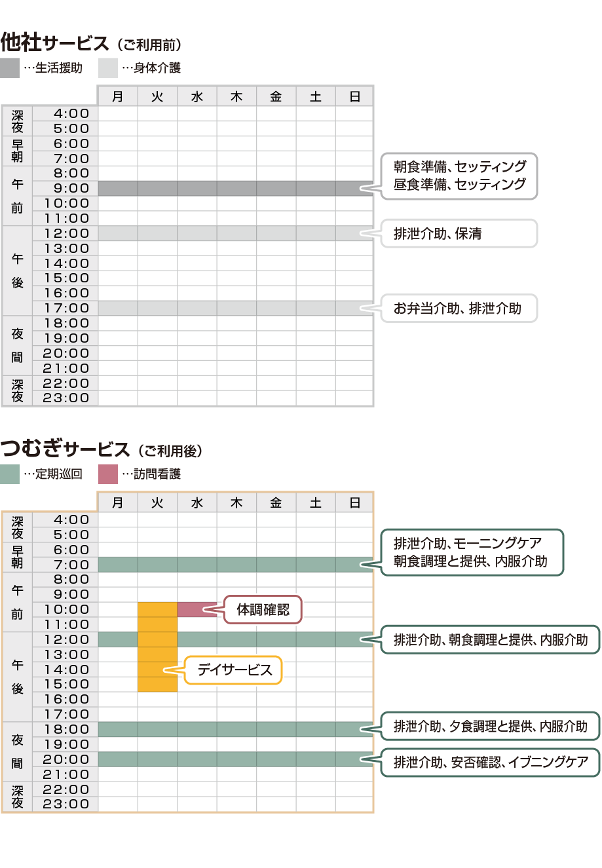Screen dimensions: 602x868
Task: Open the 朝食準備、セッティング callout
Action: [459, 176]
